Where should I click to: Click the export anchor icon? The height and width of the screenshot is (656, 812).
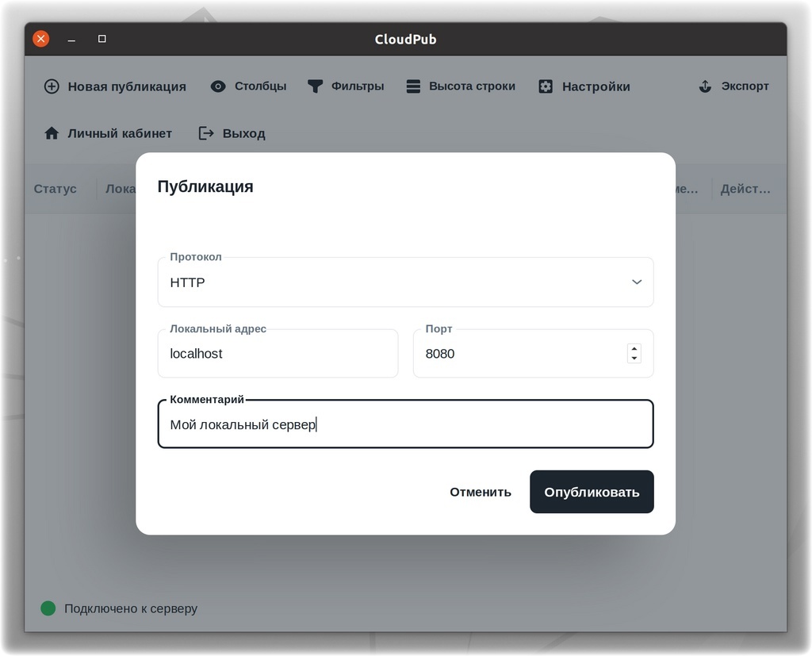(705, 86)
